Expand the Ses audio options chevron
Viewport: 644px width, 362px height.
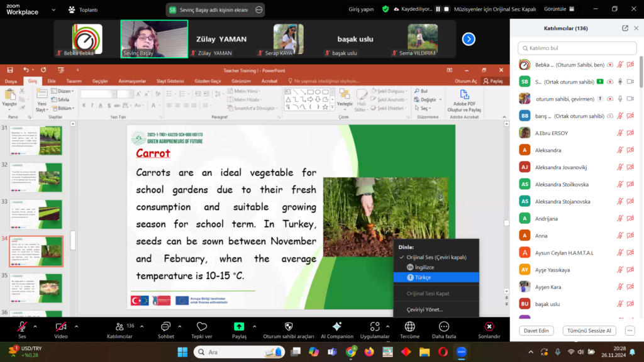(x=35, y=326)
